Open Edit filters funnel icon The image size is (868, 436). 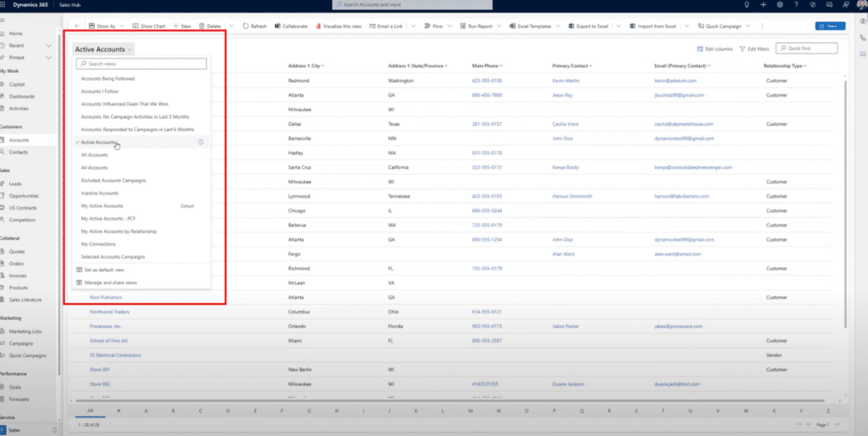pos(743,49)
